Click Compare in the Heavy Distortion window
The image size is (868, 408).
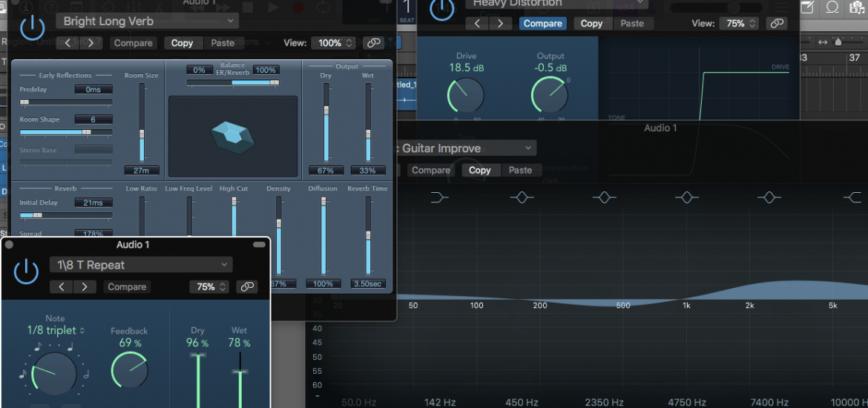point(542,23)
